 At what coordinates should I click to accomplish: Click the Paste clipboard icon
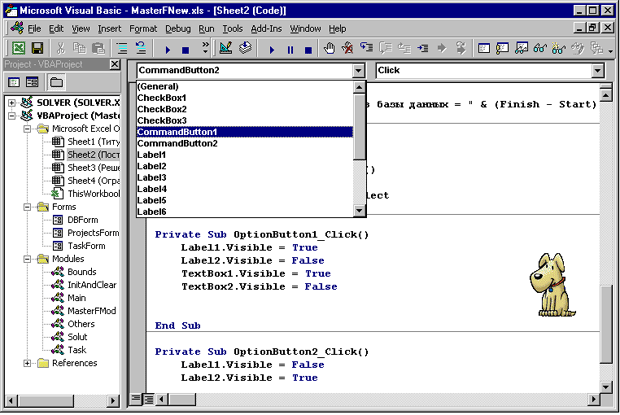[98, 48]
